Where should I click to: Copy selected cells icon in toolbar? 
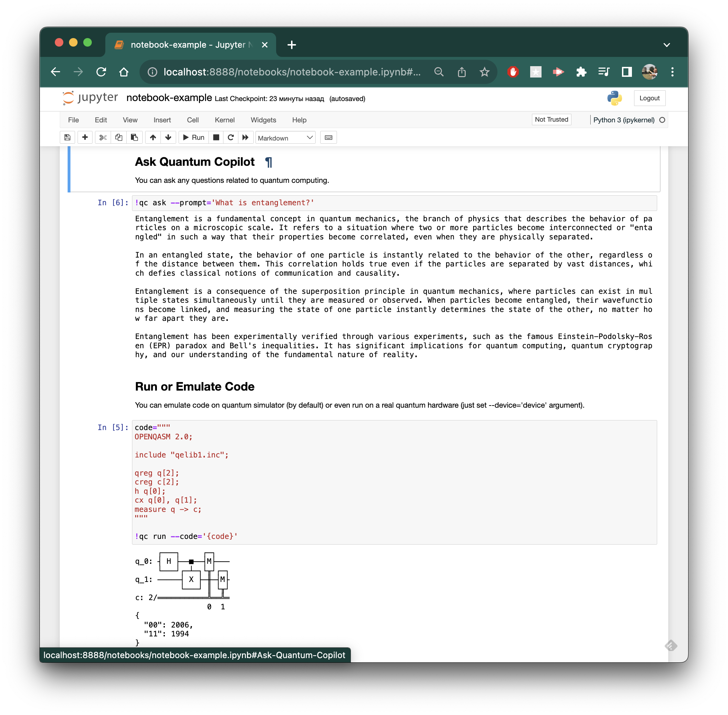119,137
